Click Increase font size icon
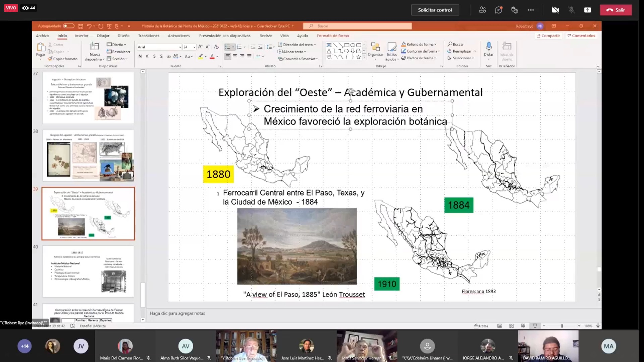The width and height of the screenshot is (644, 362). 200,47
